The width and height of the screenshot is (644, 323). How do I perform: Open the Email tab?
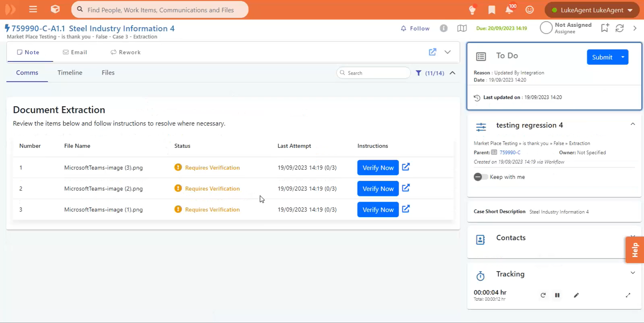[75, 52]
